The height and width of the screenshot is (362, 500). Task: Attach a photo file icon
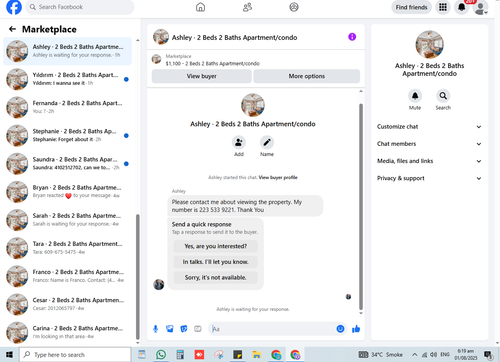coord(170,329)
